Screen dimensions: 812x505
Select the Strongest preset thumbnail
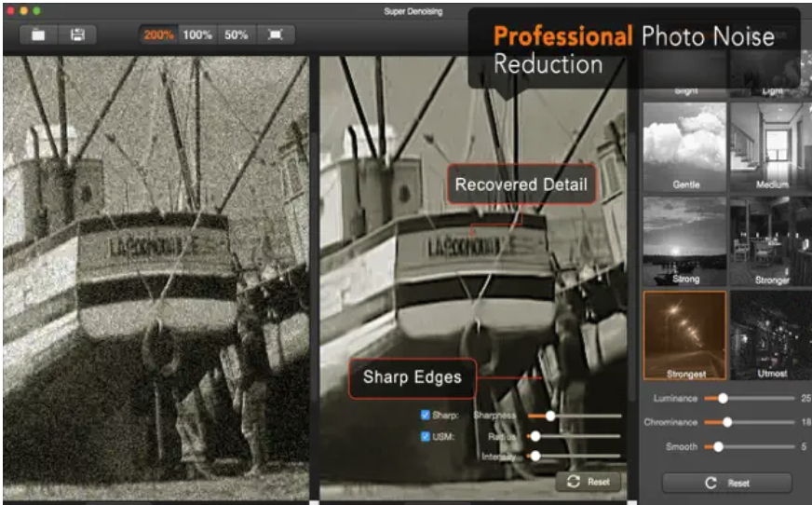tap(684, 334)
